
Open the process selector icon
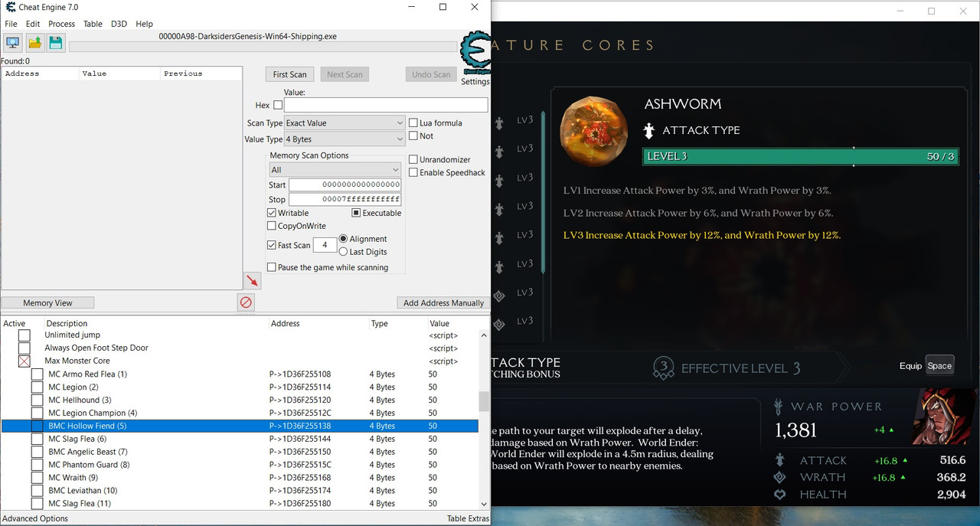[x=13, y=42]
